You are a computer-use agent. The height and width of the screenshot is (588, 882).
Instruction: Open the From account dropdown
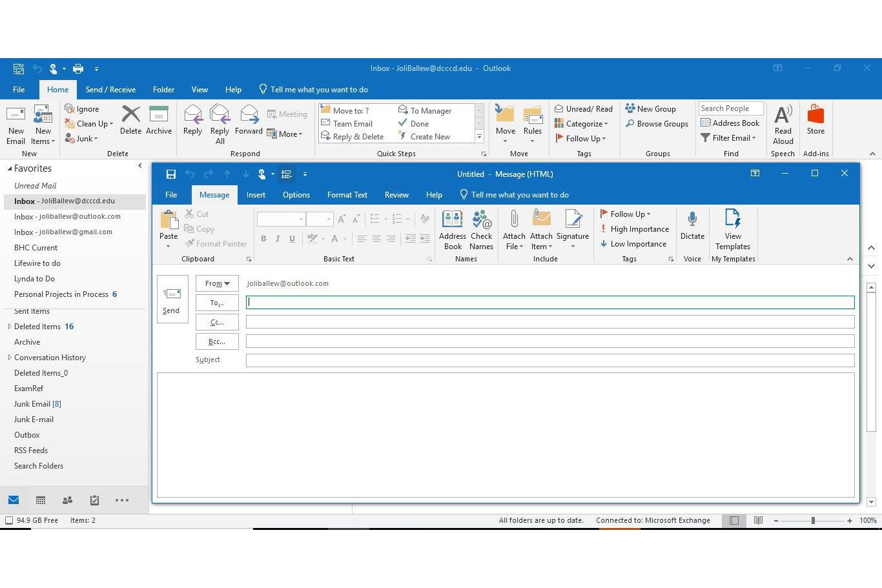[x=217, y=283]
